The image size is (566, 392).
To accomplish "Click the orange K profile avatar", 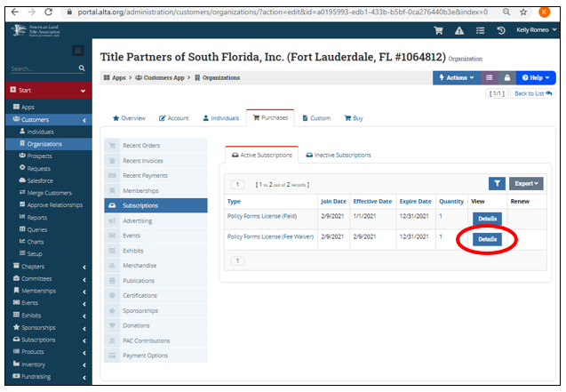I will (544, 12).
